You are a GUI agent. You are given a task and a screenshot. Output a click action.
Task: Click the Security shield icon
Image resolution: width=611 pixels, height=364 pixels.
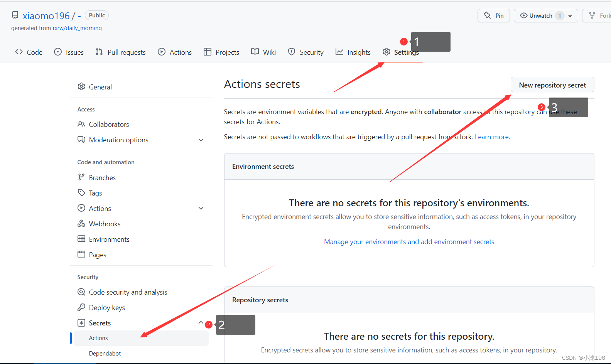292,52
